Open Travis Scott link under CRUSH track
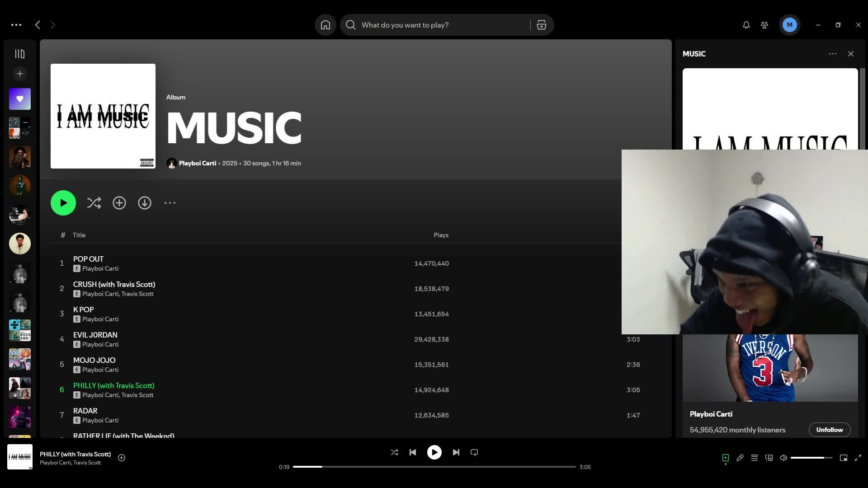Image resolution: width=868 pixels, height=488 pixels. point(137,294)
